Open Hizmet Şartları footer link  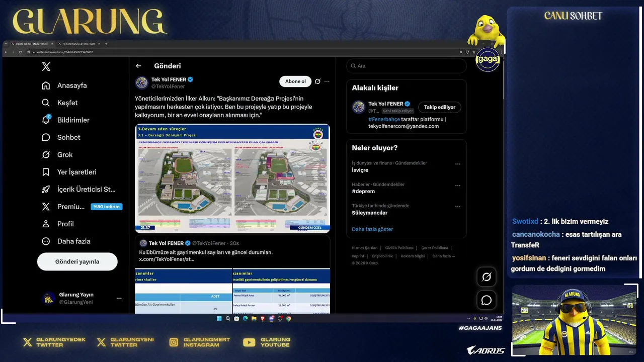point(364,248)
